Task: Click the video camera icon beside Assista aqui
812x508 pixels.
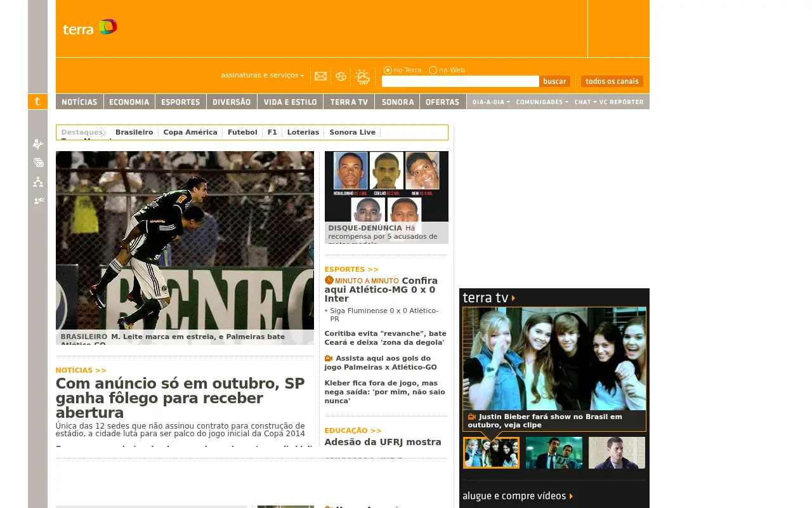Action: pyautogui.click(x=329, y=358)
